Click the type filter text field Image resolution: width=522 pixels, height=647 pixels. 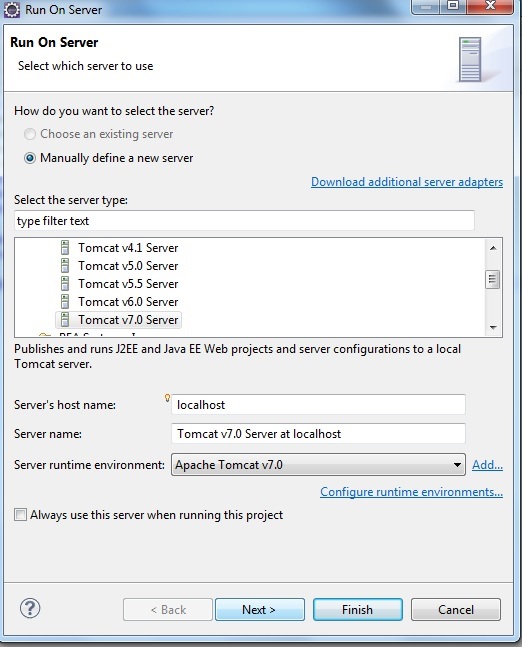point(244,221)
